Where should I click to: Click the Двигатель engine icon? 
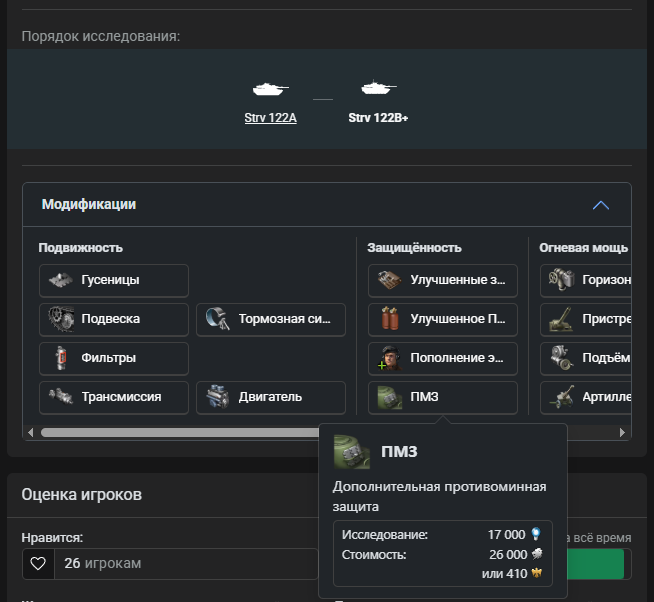pyautogui.click(x=218, y=397)
